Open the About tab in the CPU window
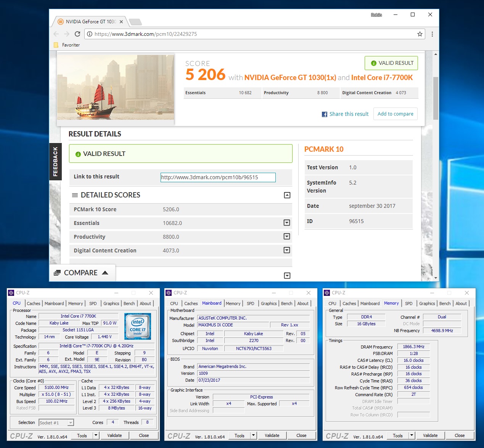This screenshot has width=484, height=448. [x=145, y=303]
